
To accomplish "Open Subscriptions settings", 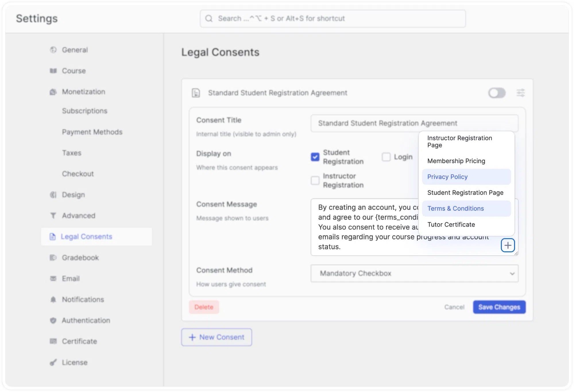I will (x=85, y=111).
